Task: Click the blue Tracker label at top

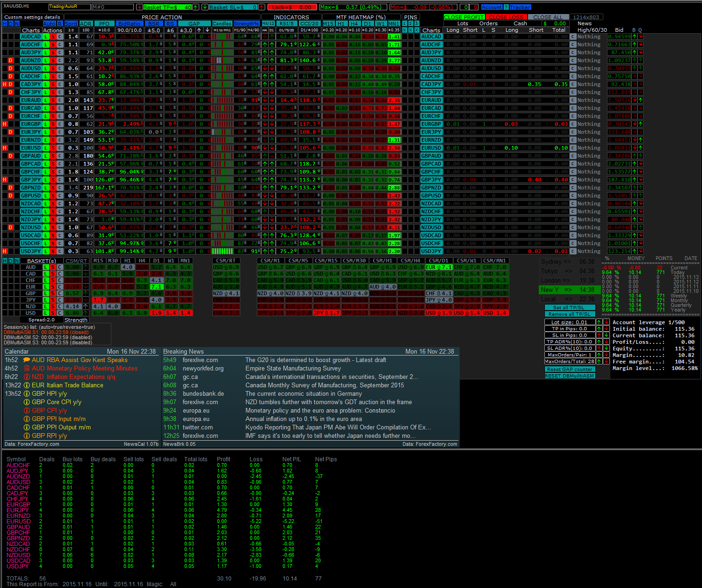Action: 521,7
